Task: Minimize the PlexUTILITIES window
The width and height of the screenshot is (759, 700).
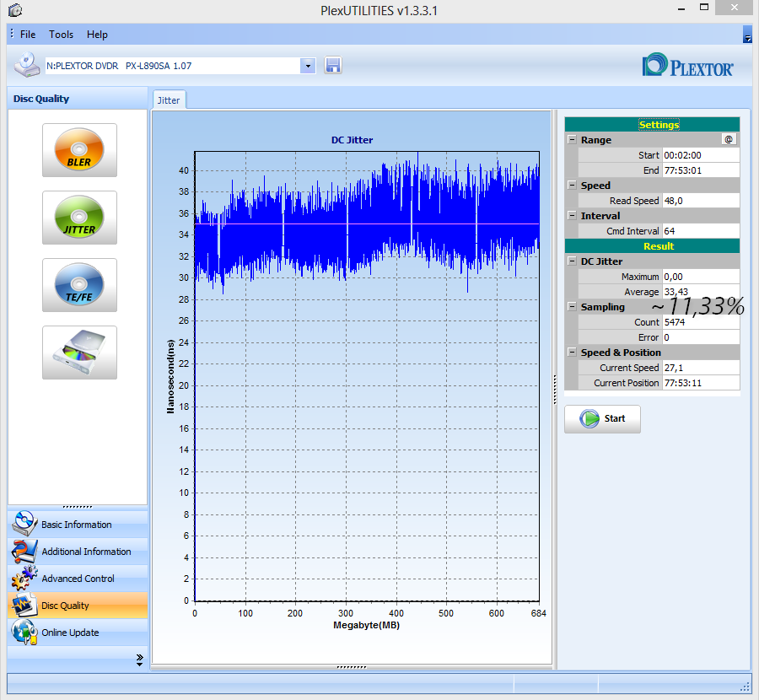Action: tap(681, 8)
